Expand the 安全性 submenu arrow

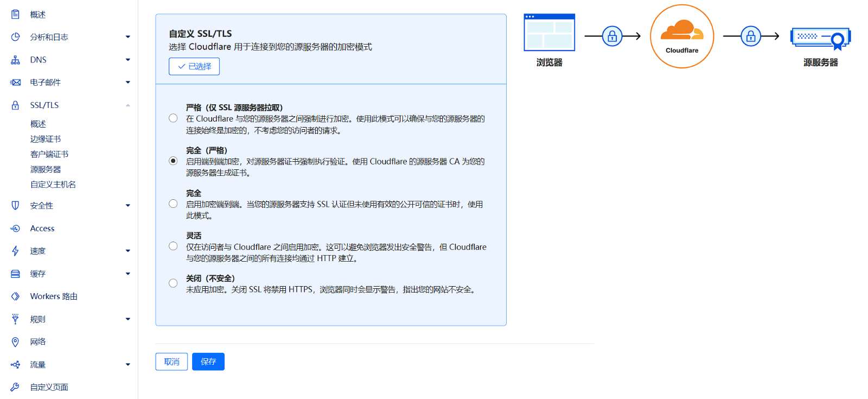click(x=128, y=206)
